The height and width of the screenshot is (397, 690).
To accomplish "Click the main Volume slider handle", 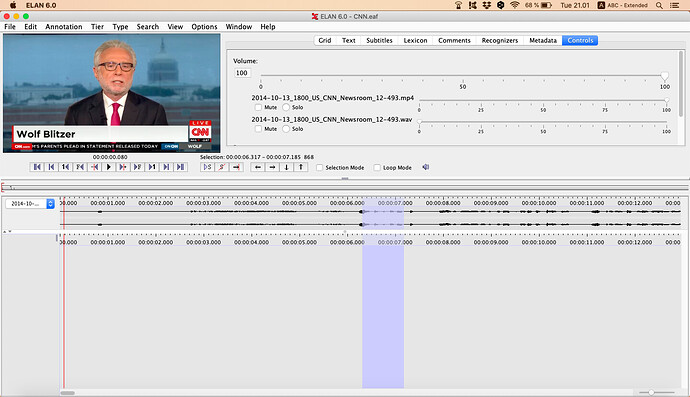I will pos(664,76).
